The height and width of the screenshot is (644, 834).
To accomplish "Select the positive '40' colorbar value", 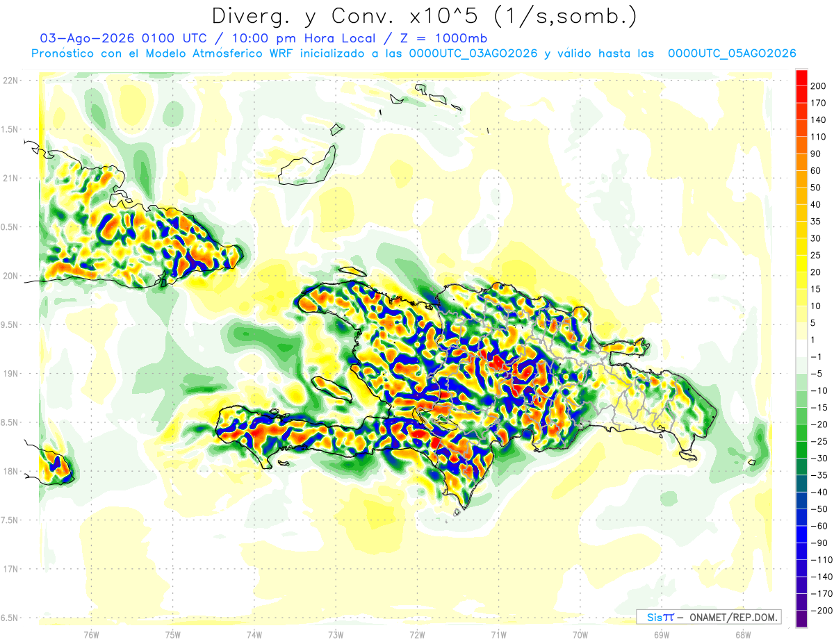I will pos(815,205).
